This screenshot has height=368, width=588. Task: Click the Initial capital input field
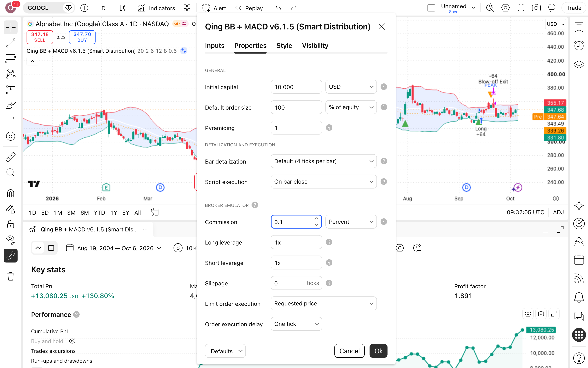[x=296, y=87]
